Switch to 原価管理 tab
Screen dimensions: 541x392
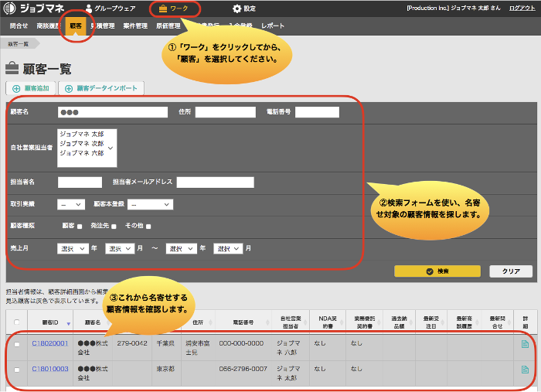(x=168, y=26)
